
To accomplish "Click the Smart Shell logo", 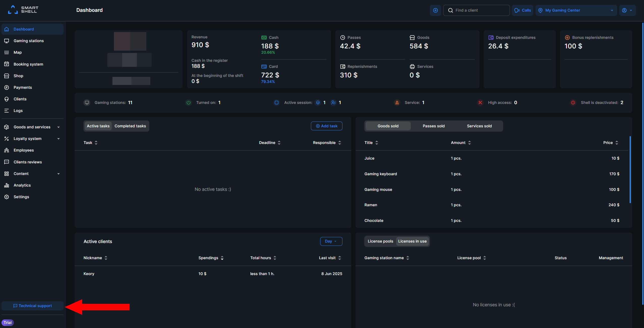I will [x=23, y=10].
